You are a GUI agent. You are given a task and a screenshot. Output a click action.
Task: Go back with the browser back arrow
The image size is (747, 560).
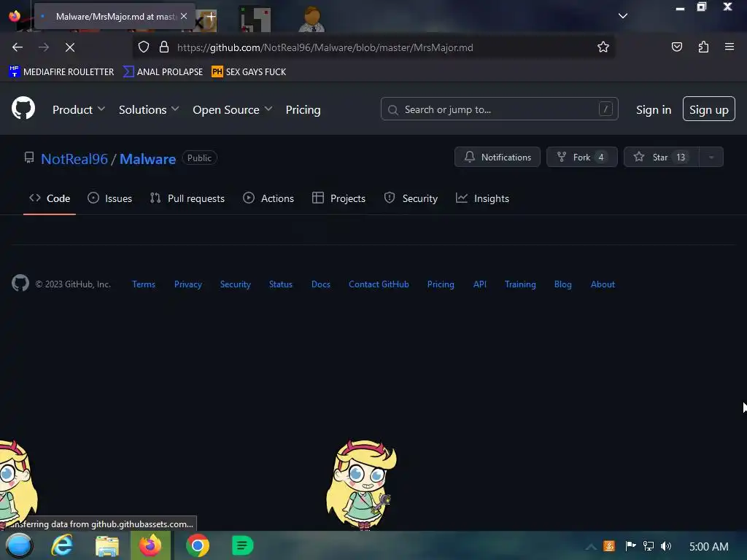pyautogui.click(x=18, y=47)
